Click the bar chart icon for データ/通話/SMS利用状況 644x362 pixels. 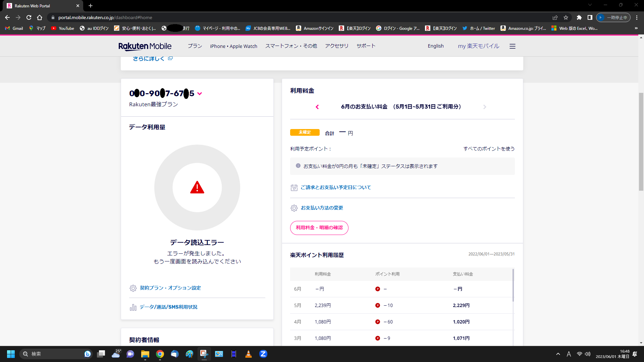point(133,307)
